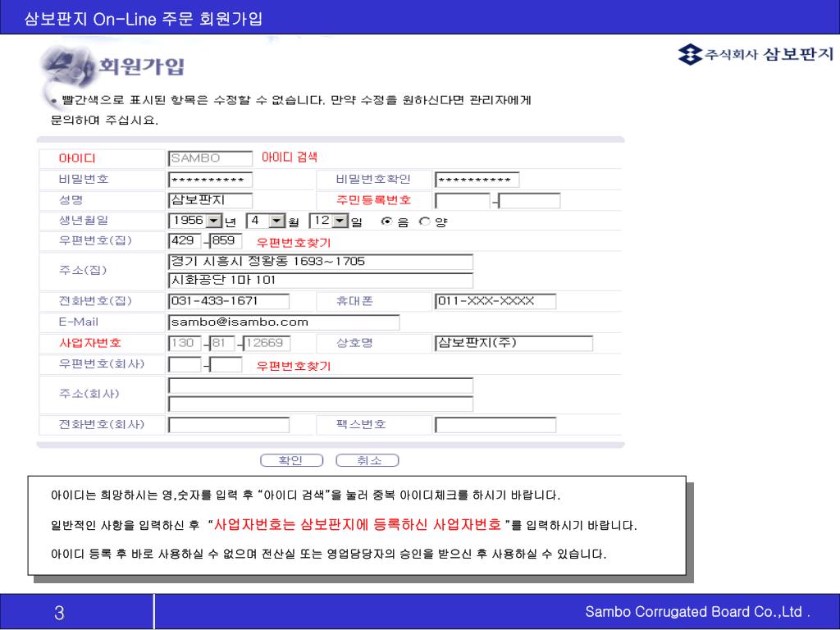The width and height of the screenshot is (840, 630).
Task: Focus the 비밀번호 password field
Action: pyautogui.click(x=210, y=180)
